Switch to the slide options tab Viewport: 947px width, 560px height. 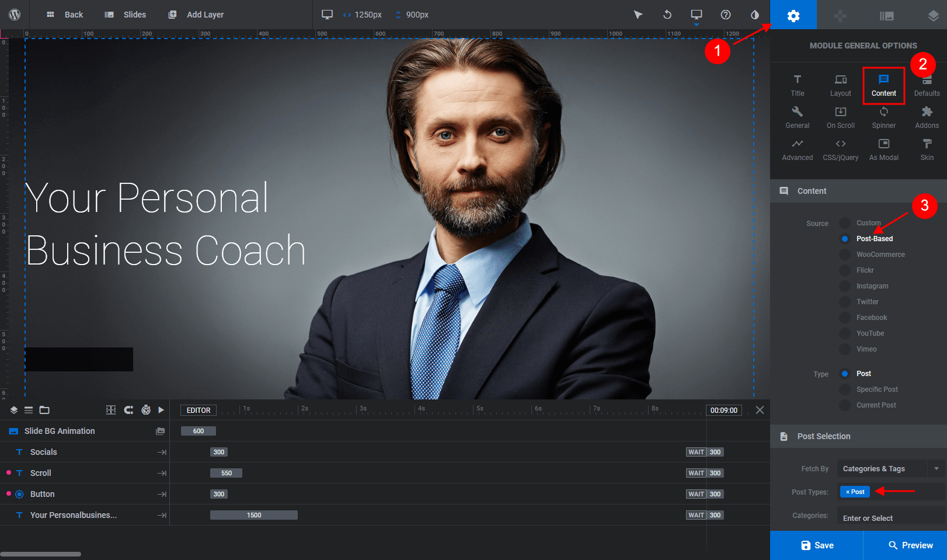point(887,15)
